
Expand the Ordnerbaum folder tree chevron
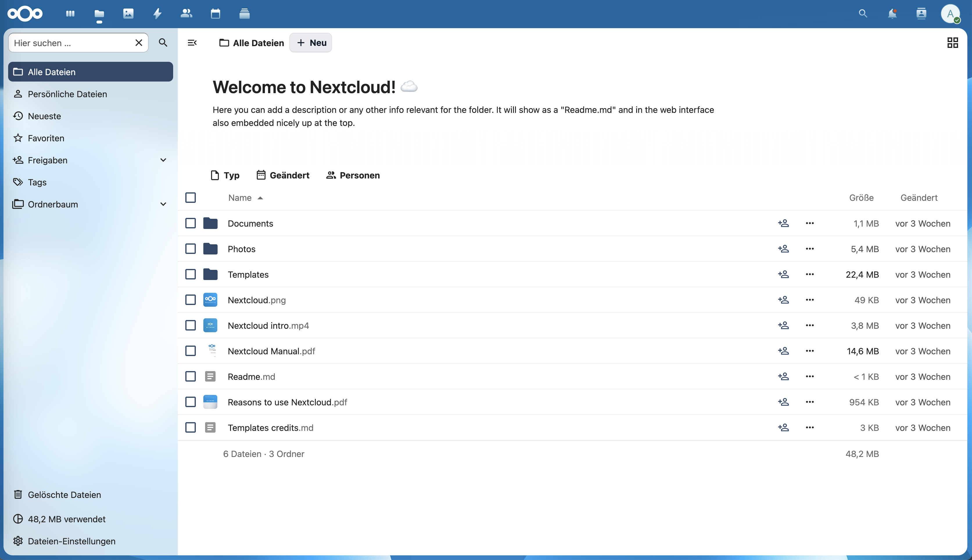pyautogui.click(x=163, y=204)
